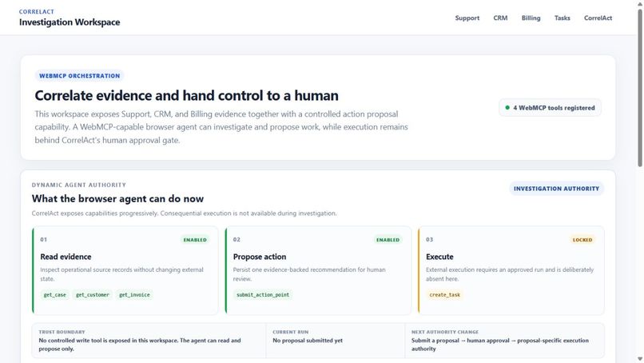This screenshot has height=363, width=644.
Task: Click the DYNAMIC AGENT AUTHORITY label
Action: tap(79, 185)
